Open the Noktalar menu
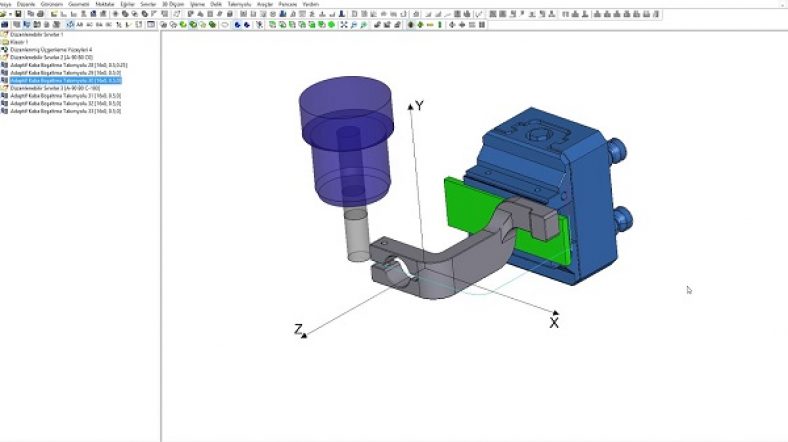 point(105,4)
